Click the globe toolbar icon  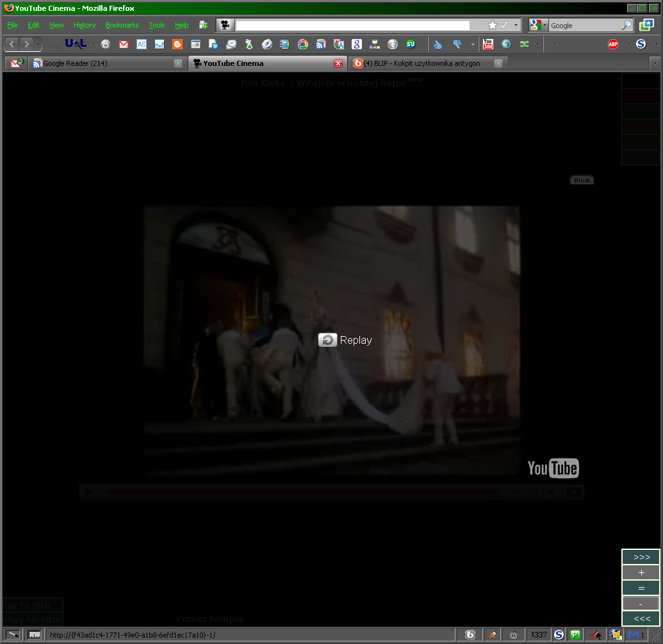(x=506, y=44)
